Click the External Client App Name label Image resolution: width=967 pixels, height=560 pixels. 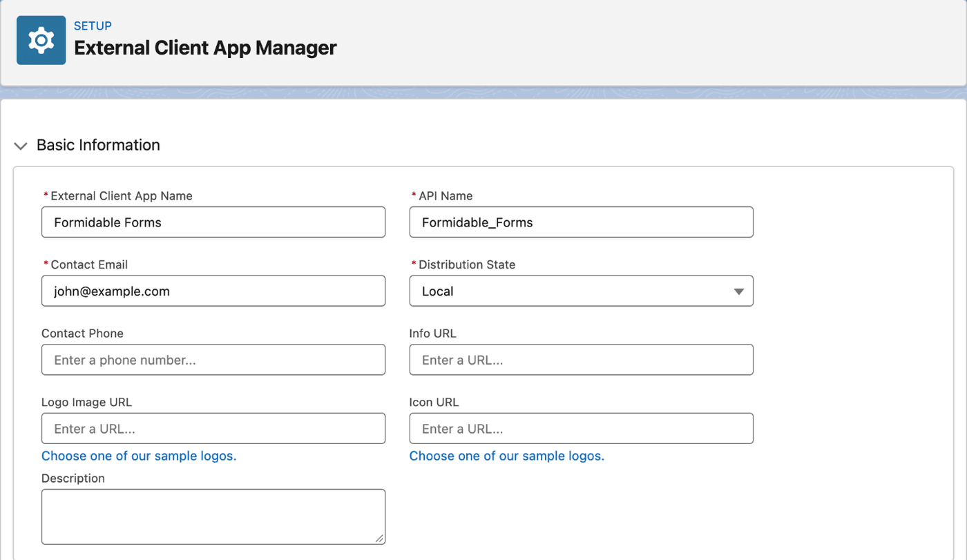122,196
